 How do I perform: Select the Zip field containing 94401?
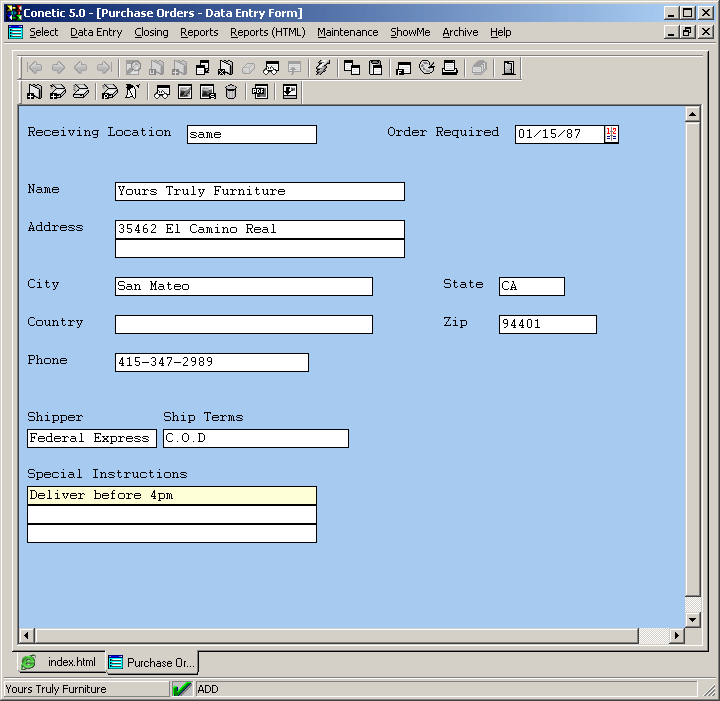point(547,324)
